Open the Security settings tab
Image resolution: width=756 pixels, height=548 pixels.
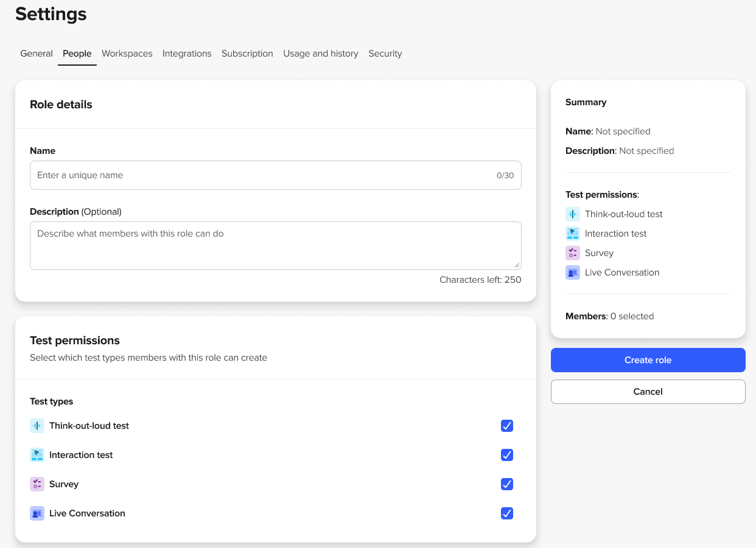click(x=385, y=54)
